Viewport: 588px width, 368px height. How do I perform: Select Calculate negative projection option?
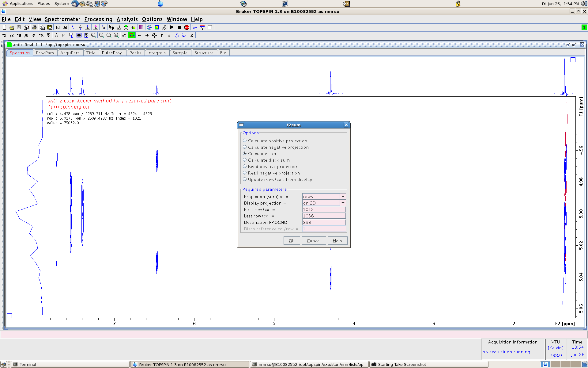point(245,147)
